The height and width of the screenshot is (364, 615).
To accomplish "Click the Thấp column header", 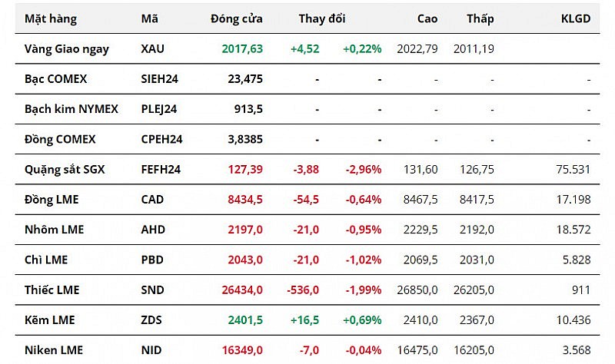I will 480,19.
